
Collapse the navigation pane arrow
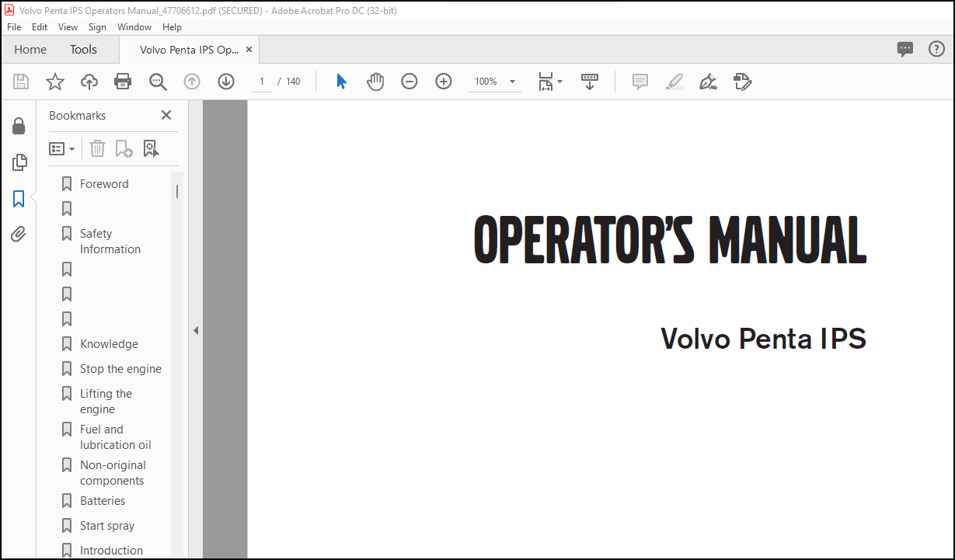[x=196, y=330]
